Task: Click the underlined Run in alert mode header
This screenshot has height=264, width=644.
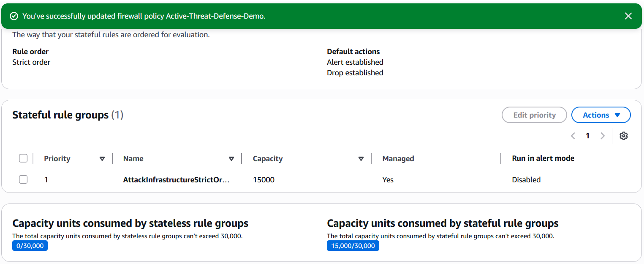Action: 543,158
